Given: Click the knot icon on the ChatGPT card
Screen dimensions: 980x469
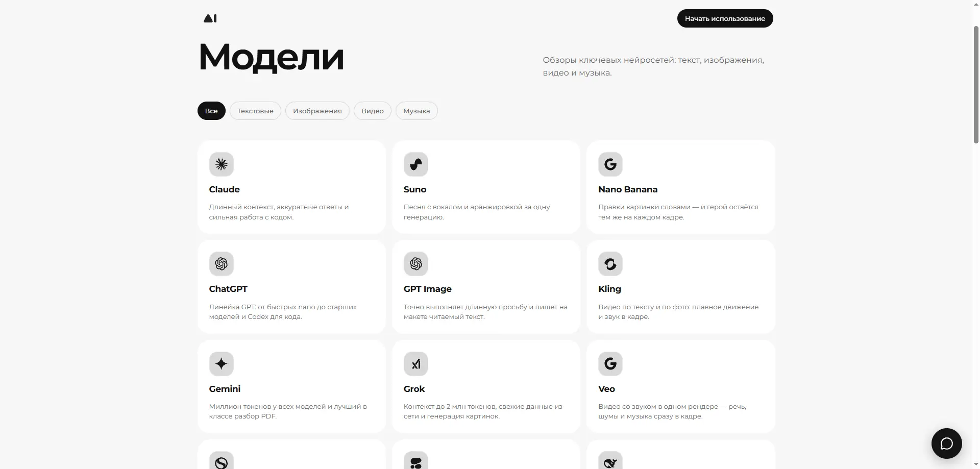Looking at the screenshot, I should click(222, 264).
